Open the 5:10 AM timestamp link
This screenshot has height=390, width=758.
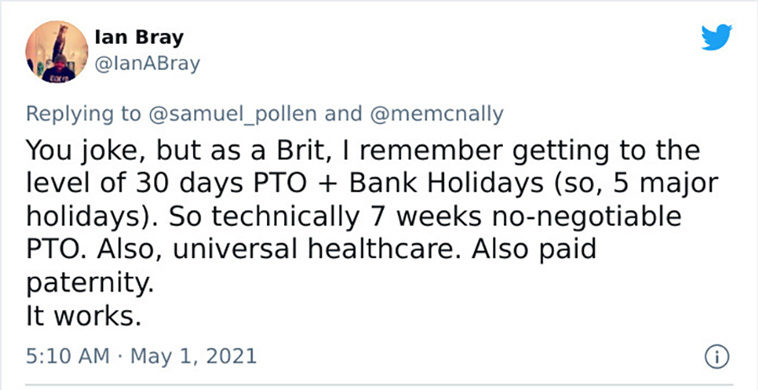[x=68, y=357]
